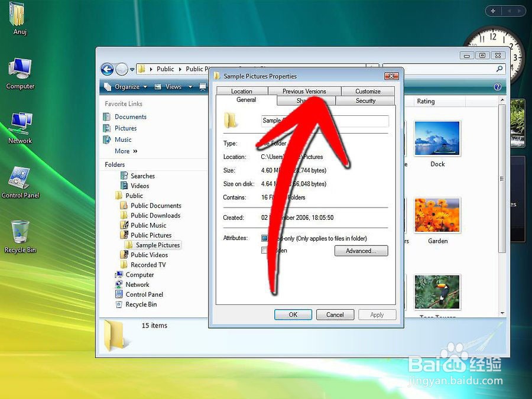Click the Apply button
Image resolution: width=532 pixels, height=399 pixels.
click(x=377, y=314)
